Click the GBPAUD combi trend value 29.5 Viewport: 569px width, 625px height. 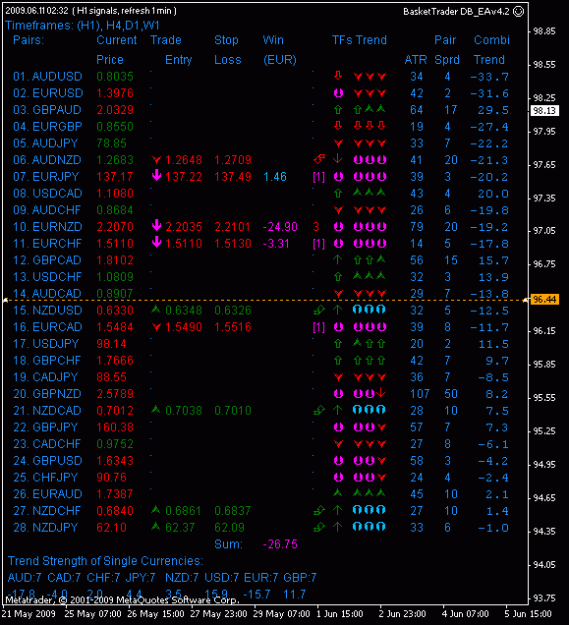click(x=493, y=110)
